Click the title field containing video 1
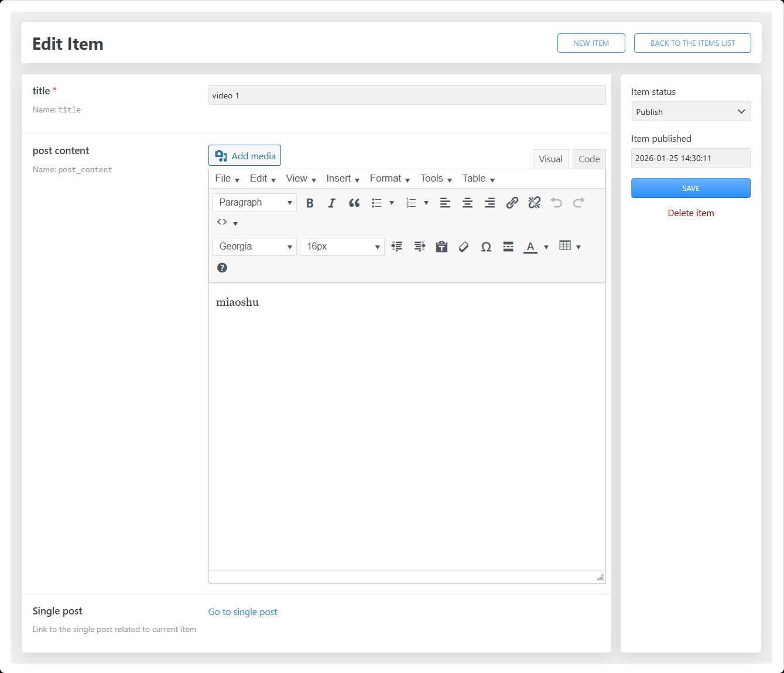784x673 pixels. [x=407, y=95]
